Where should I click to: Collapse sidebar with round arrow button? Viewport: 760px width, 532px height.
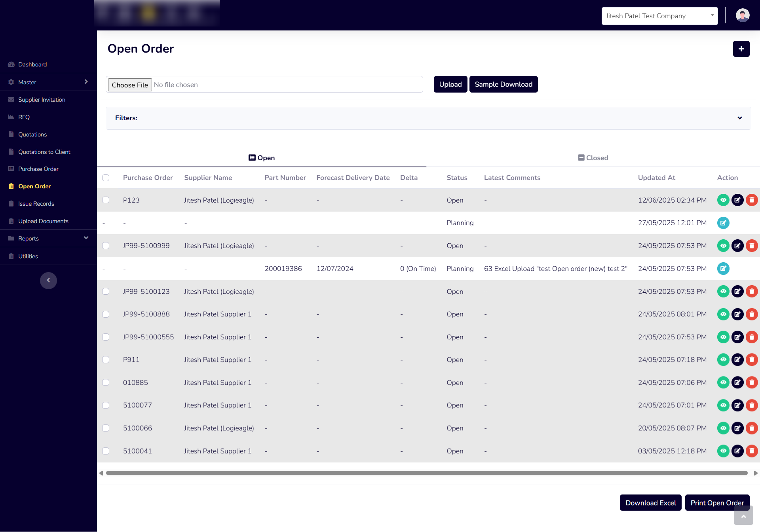tap(48, 280)
